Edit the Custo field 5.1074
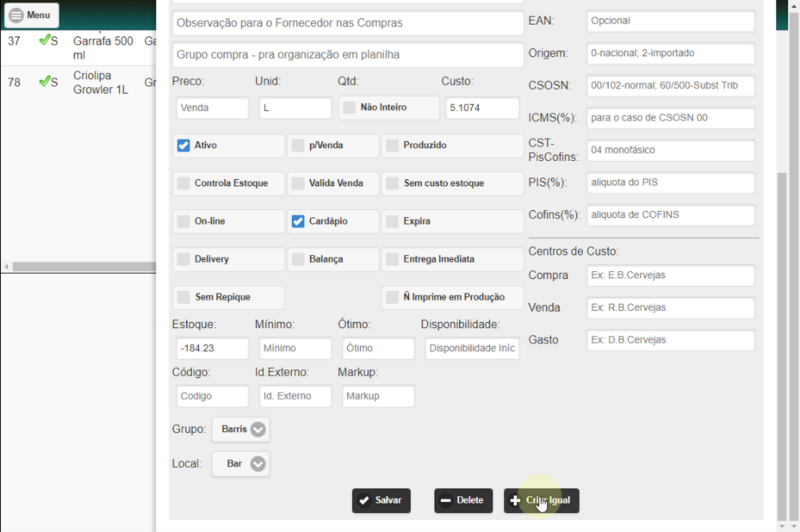 pos(482,108)
